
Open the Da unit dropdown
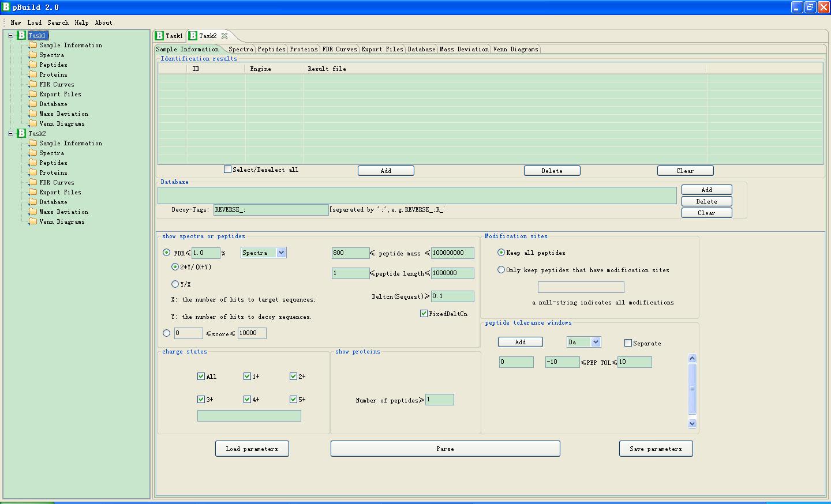(596, 342)
